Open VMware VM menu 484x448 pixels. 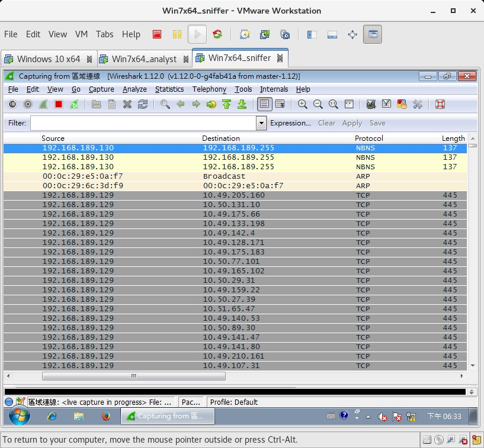82,34
